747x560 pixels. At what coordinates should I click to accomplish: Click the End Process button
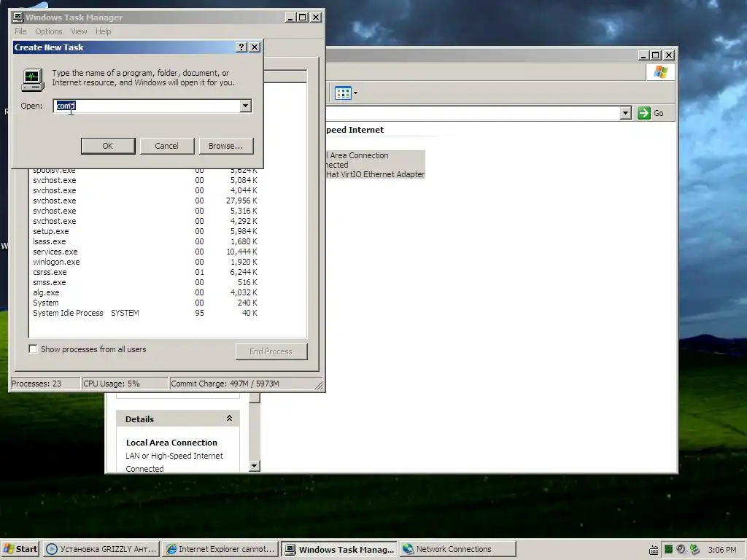click(x=271, y=351)
